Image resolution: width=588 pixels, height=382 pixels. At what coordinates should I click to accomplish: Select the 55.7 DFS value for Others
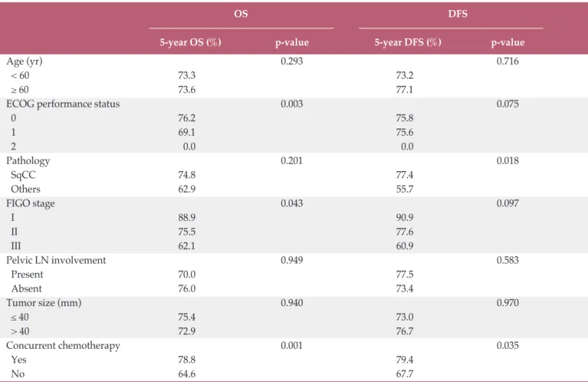point(405,189)
